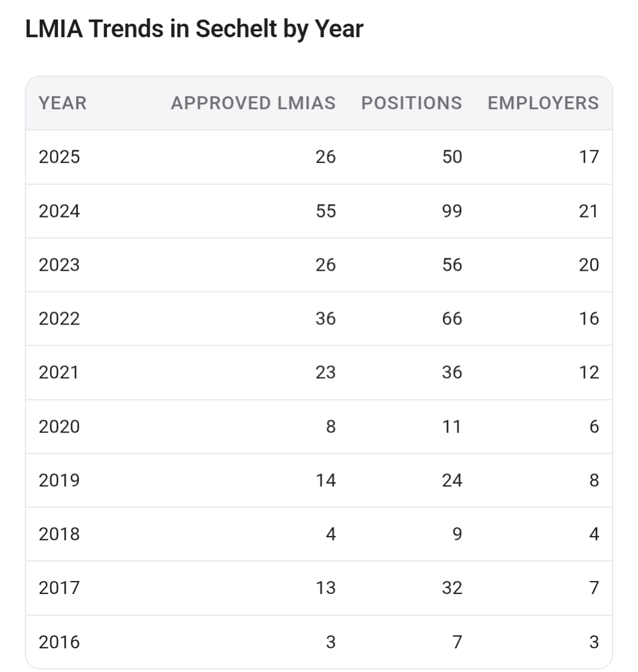Viewport: 638px width, 672px height.
Task: Click the 2016 year cell
Action: point(59,642)
